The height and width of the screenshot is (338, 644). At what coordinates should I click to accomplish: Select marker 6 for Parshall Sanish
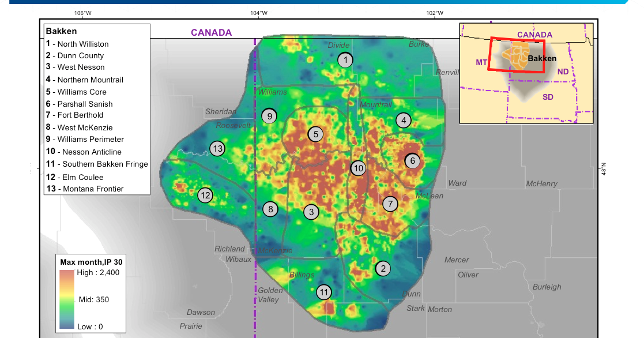pyautogui.click(x=412, y=161)
